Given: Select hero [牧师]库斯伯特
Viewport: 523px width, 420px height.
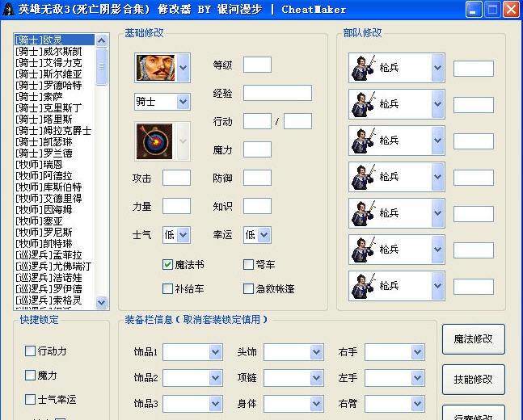Looking at the screenshot, I should pyautogui.click(x=54, y=187).
